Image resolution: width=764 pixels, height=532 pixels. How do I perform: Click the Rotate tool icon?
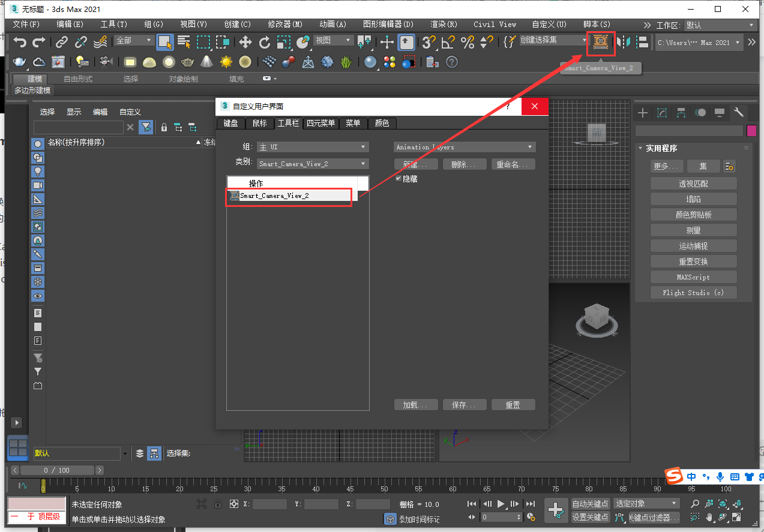[x=265, y=42]
